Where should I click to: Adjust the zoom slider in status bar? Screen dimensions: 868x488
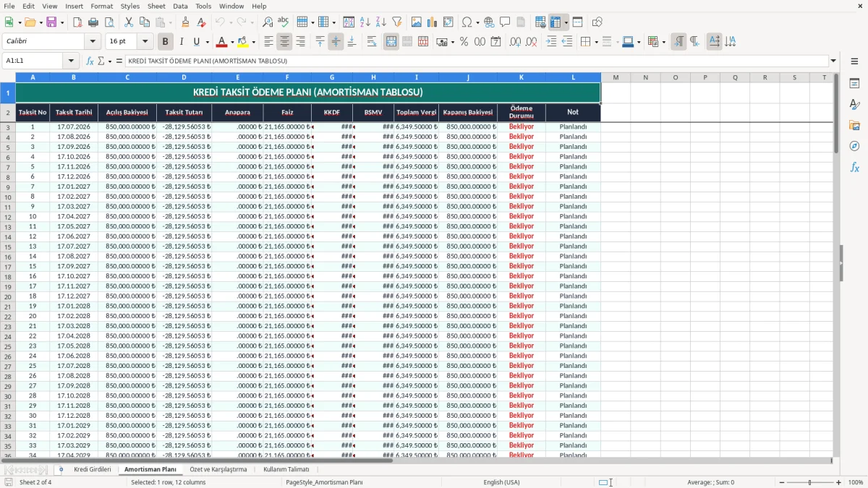809,482
